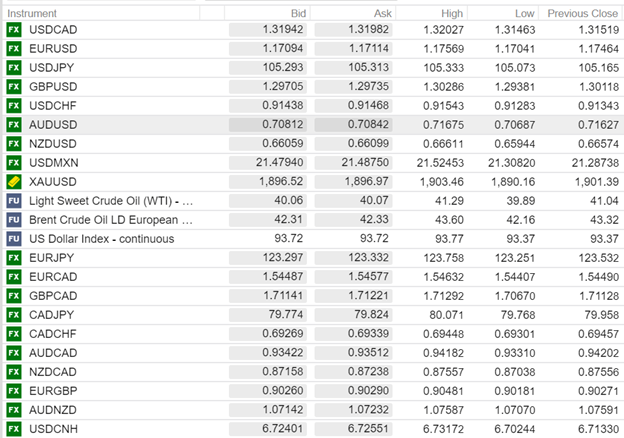Click the FX icon beside USDCAD
The height and width of the screenshot is (438, 624).
coord(14,30)
